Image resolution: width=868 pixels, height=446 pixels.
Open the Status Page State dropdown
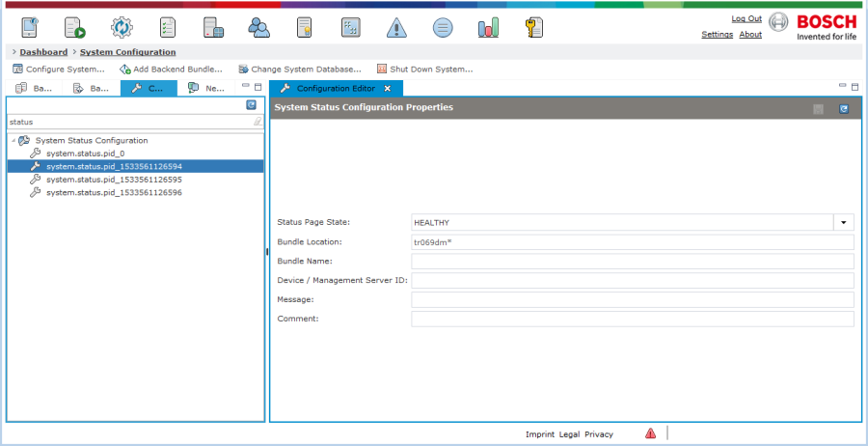[844, 222]
